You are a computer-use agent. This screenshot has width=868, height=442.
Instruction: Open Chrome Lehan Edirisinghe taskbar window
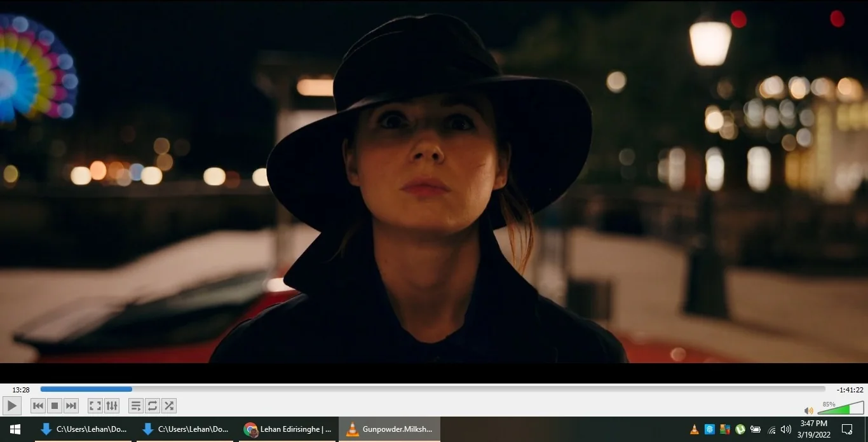click(287, 429)
